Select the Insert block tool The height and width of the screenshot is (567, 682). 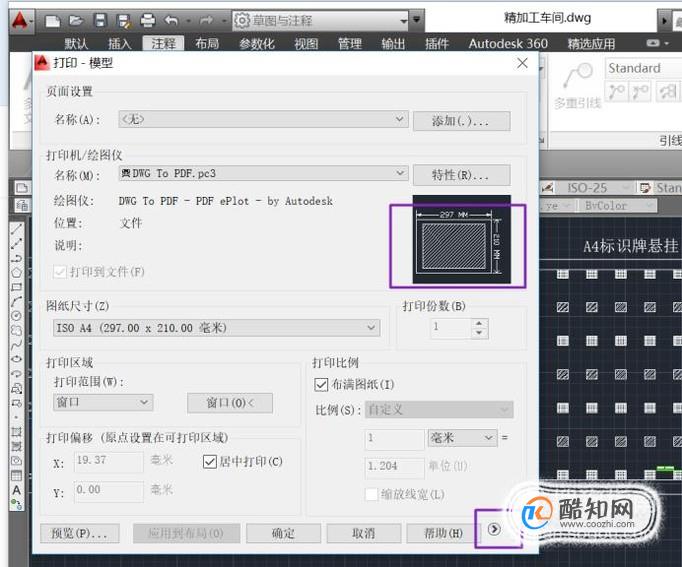pos(16,388)
